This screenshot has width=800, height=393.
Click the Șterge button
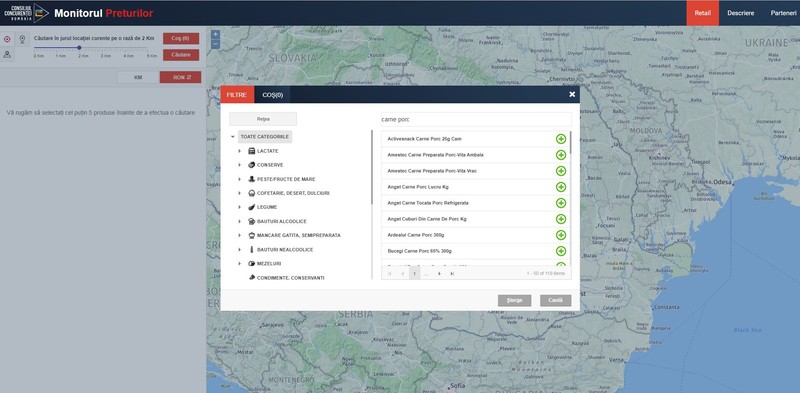pyautogui.click(x=514, y=301)
